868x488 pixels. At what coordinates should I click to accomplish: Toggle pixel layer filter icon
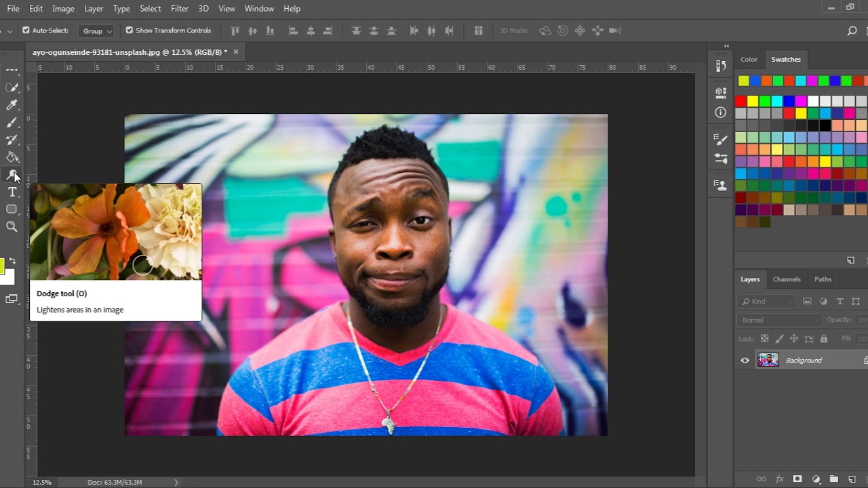(807, 301)
